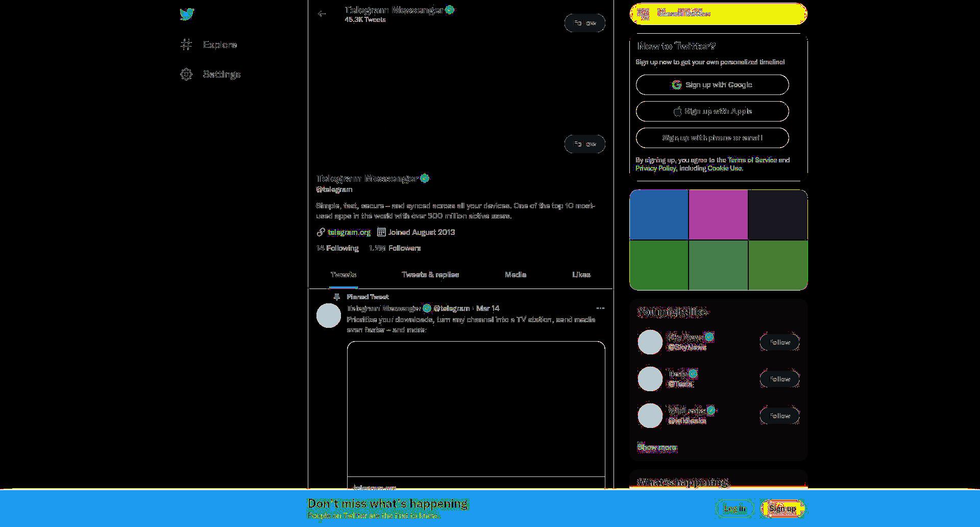View the 1.2M Followers list

pos(395,248)
